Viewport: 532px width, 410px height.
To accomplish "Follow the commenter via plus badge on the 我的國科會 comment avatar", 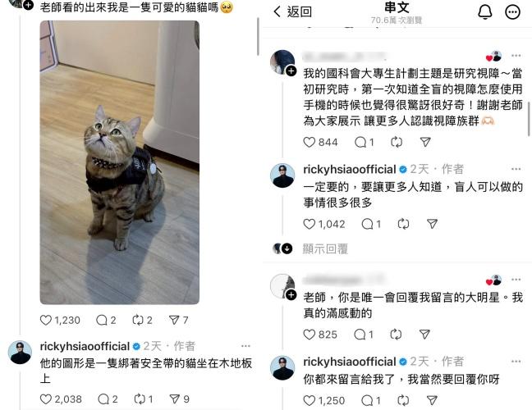I will click(x=291, y=71).
